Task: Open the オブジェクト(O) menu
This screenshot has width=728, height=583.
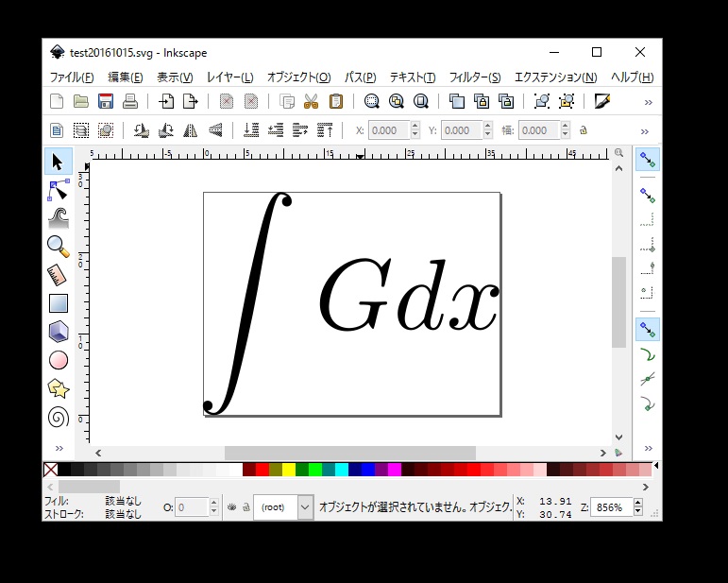Action: point(298,77)
